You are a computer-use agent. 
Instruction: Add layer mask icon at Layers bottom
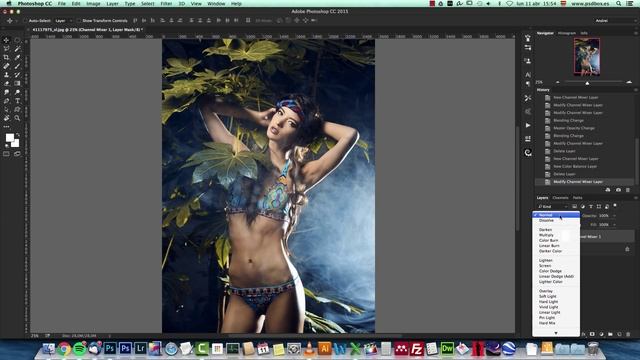click(x=592, y=334)
